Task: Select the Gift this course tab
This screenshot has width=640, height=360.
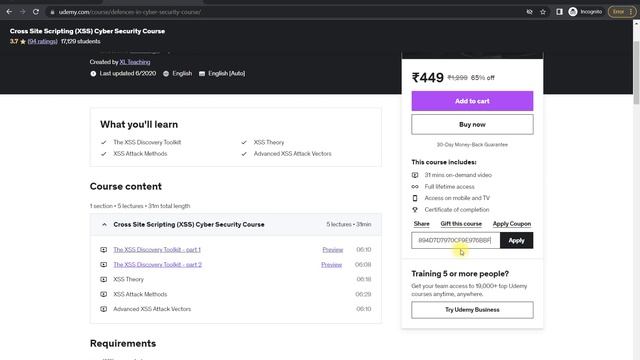Action: pyautogui.click(x=461, y=224)
